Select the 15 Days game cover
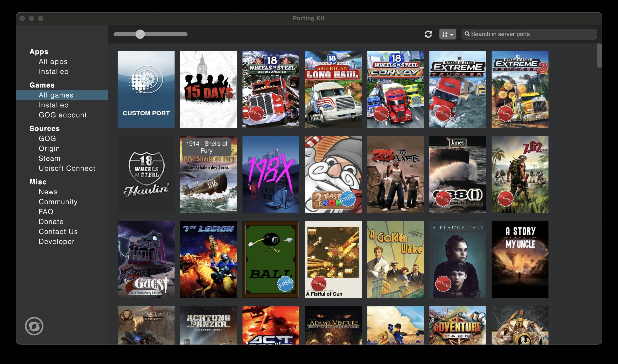This screenshot has height=364, width=618. pos(208,89)
